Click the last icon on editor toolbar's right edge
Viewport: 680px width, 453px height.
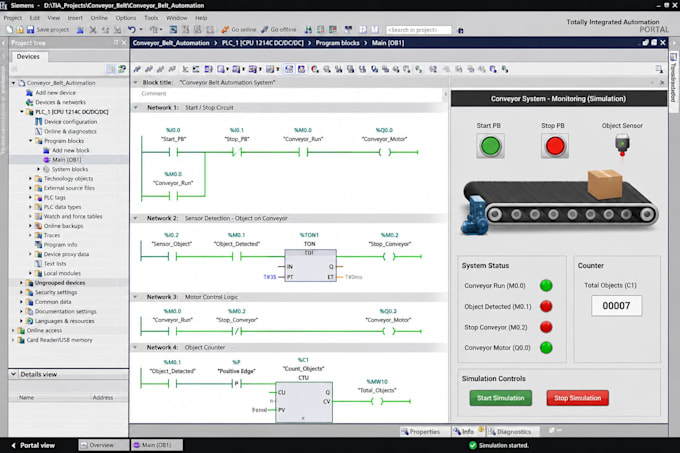[659, 69]
